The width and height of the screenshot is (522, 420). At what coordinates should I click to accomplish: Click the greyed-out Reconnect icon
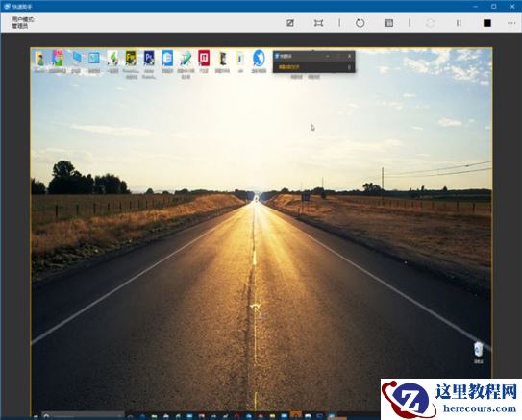430,23
